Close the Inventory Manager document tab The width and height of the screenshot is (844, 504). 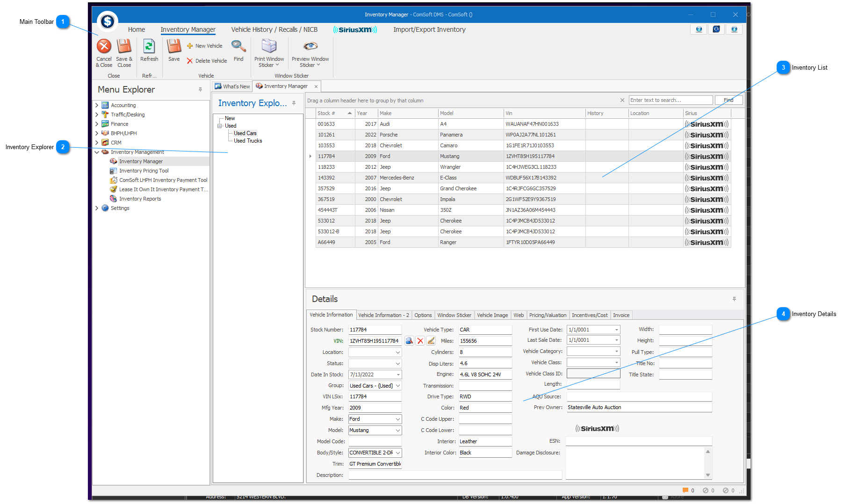tap(316, 86)
